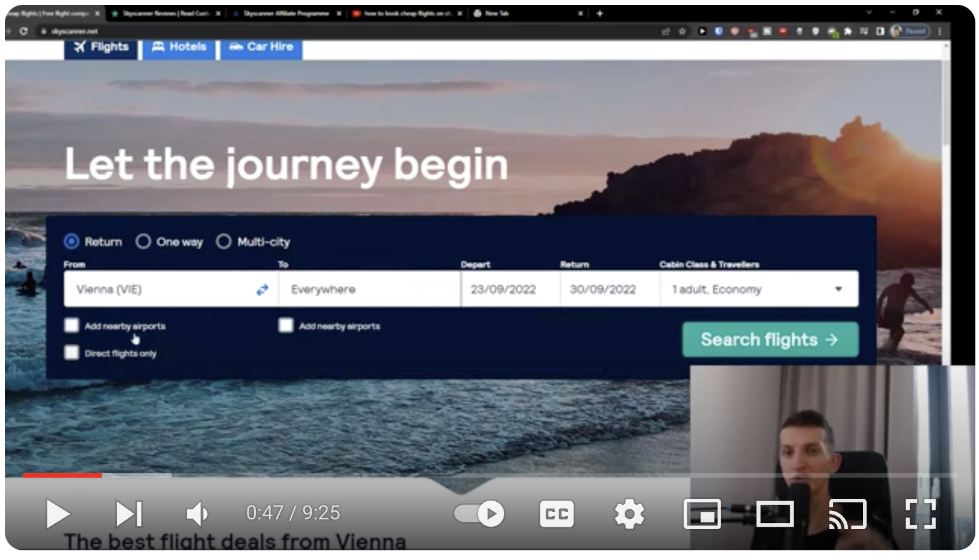The width and height of the screenshot is (979, 560).
Task: Enter fullscreen mode
Action: click(x=920, y=515)
